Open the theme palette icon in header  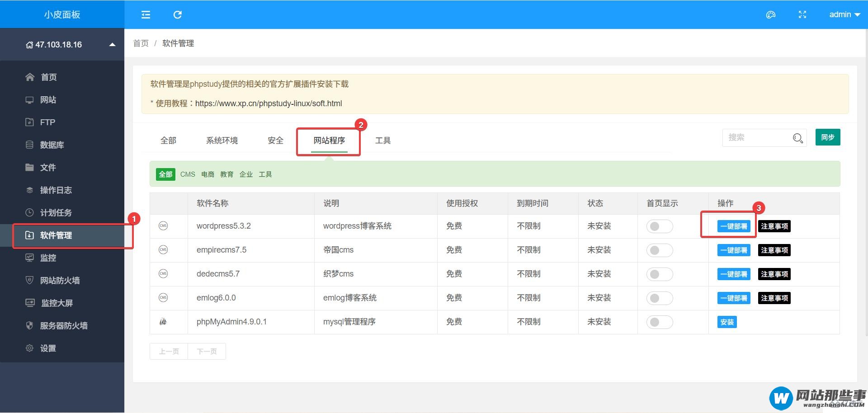(771, 15)
